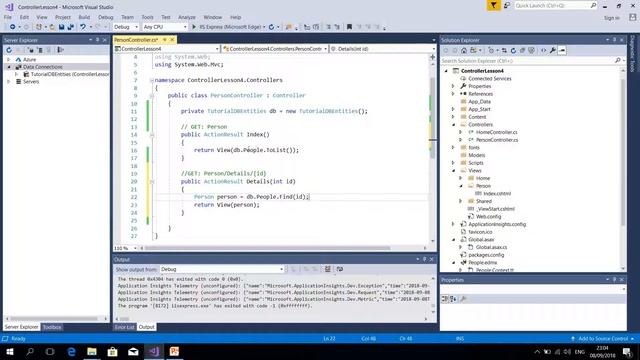Refresh the Server Explorer panel
The width and height of the screenshot is (640, 360).
pyautogui.click(x=9, y=50)
